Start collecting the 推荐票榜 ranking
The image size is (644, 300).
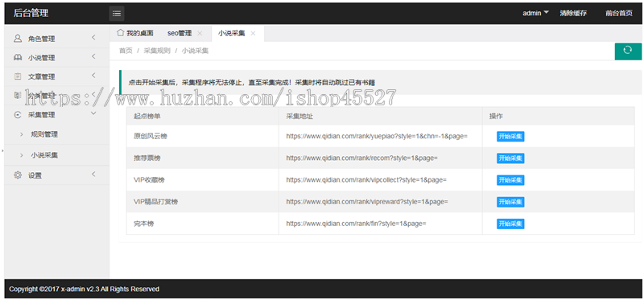[x=510, y=158]
